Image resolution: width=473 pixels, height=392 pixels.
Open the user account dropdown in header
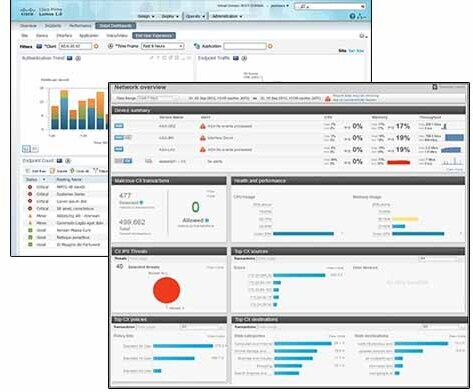point(280,6)
